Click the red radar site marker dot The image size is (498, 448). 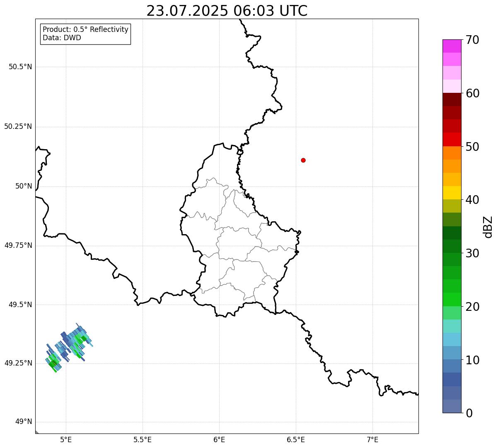click(x=303, y=160)
